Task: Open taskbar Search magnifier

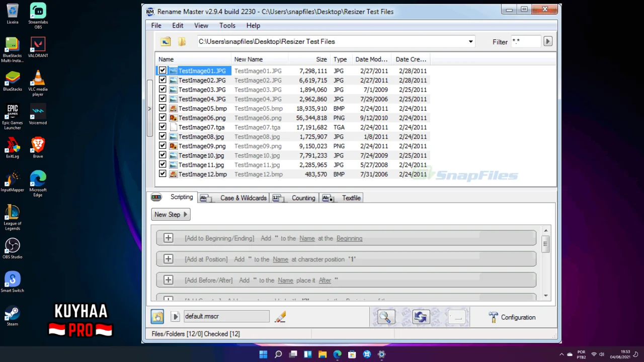Action: coord(278,354)
